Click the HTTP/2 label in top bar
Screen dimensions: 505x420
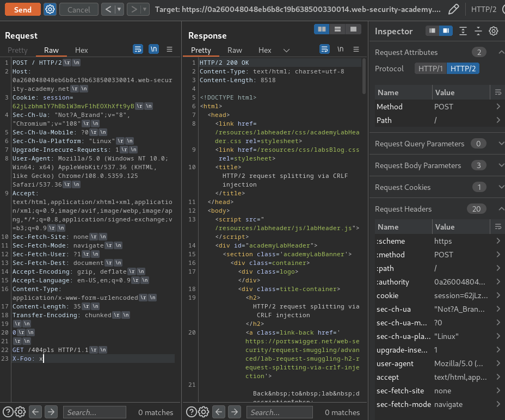point(484,9)
